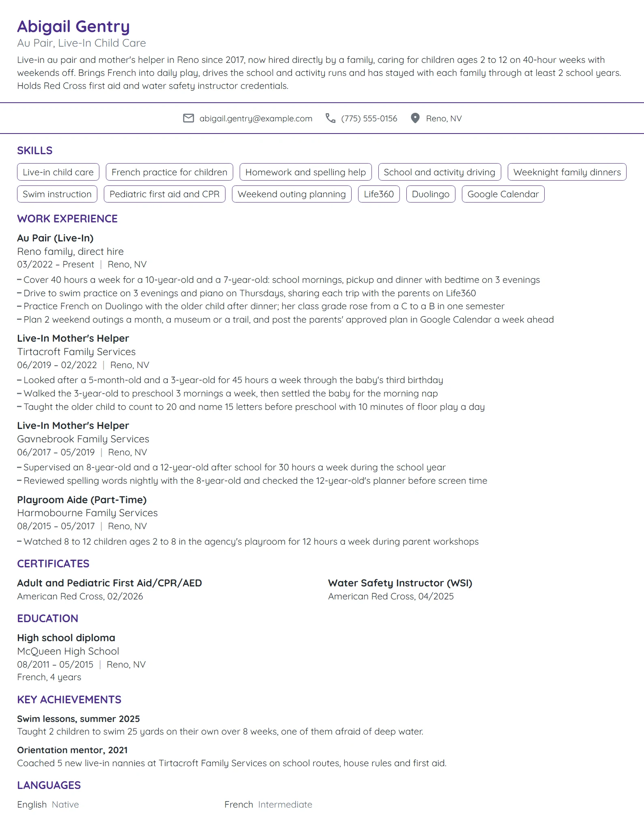644x834 pixels.
Task: Select the High school diploma entry title
Action: tap(66, 638)
